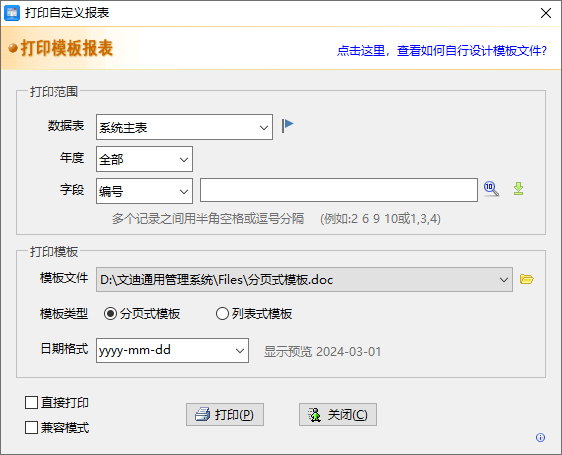Open the 日期格式 yyyy-mm-dd dropdown
Screen dimensions: 562x455
tap(172, 350)
